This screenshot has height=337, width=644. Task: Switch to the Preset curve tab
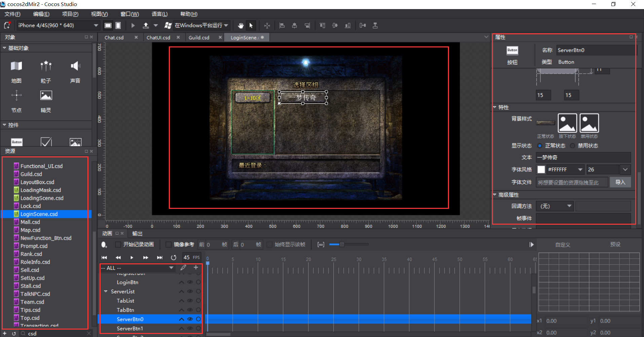(x=615, y=245)
